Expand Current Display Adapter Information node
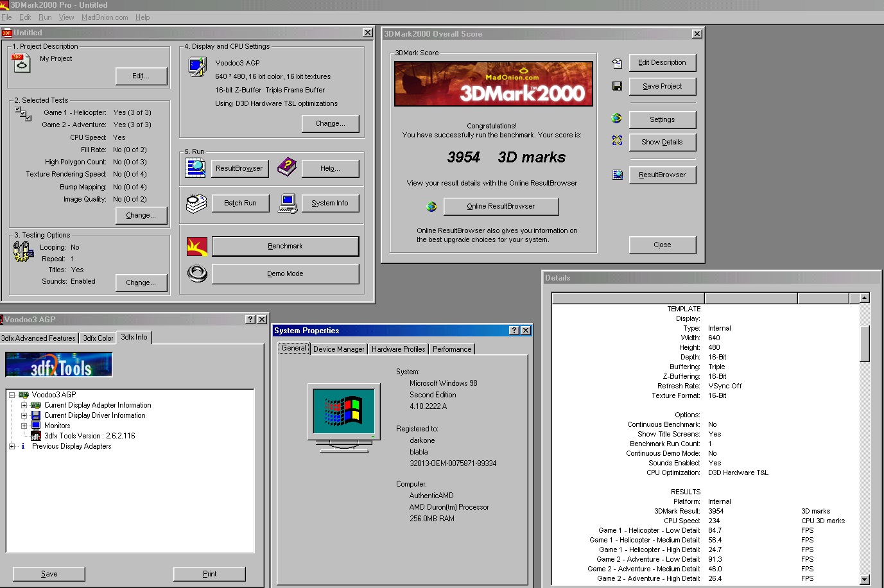 click(x=24, y=405)
